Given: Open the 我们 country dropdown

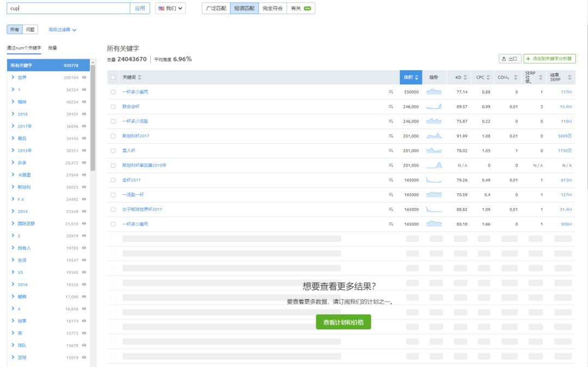Looking at the screenshot, I should pyautogui.click(x=170, y=8).
